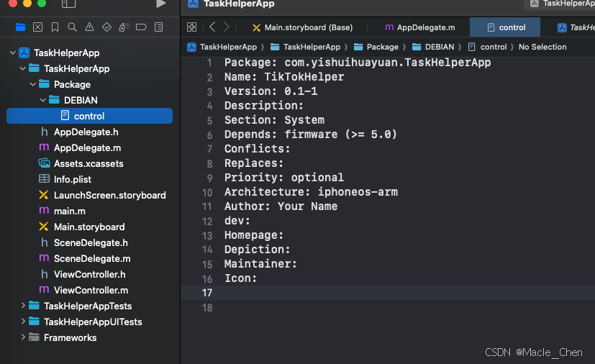Image resolution: width=595 pixels, height=364 pixels.
Task: Select the DEBIAN folder row
Action: (89, 100)
